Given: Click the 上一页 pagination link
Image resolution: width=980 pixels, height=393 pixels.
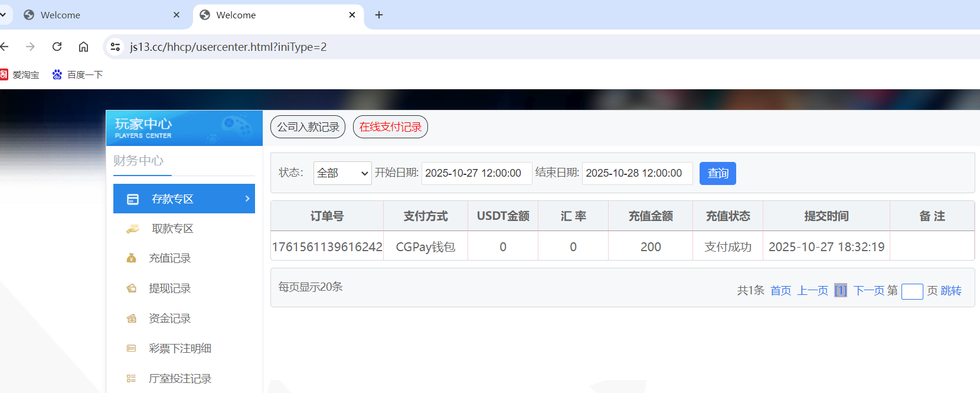Looking at the screenshot, I should 812,291.
